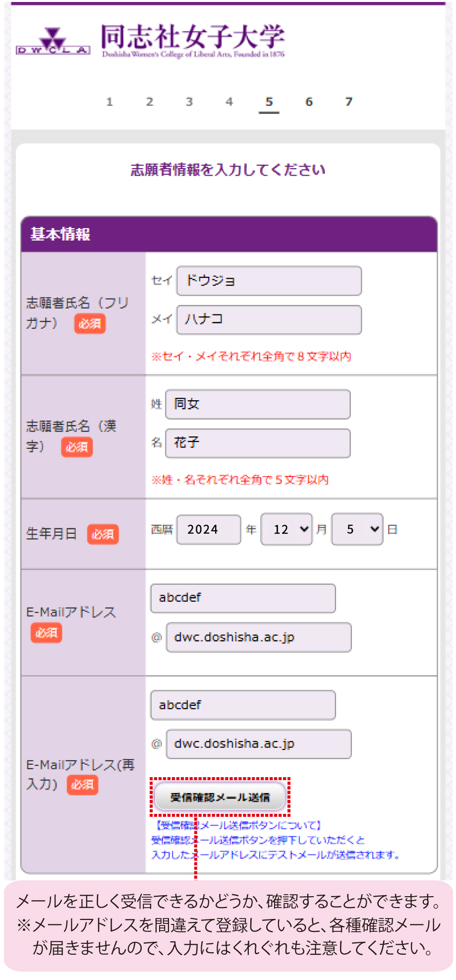This screenshot has width=456, height=980.
Task: Focus the 姓 kanji field with 同女
Action: pos(258,404)
